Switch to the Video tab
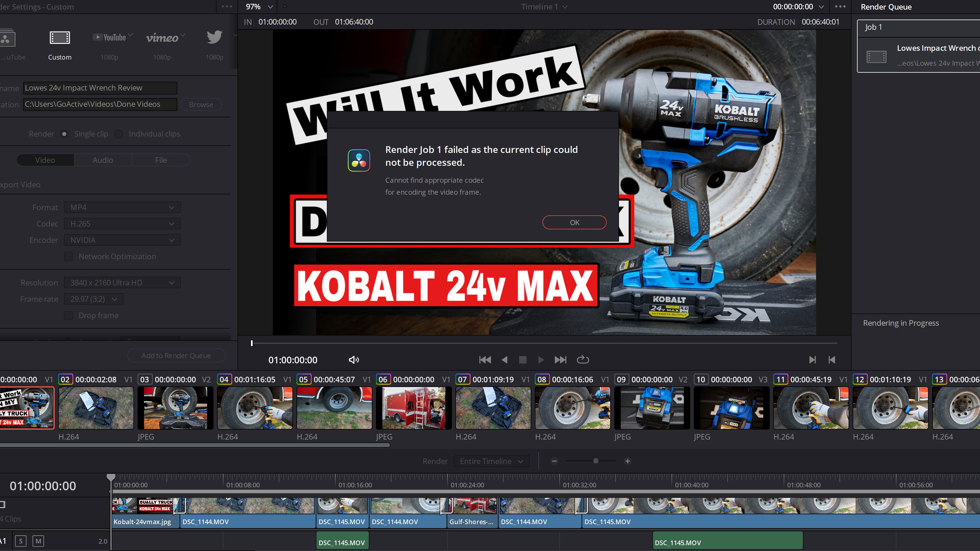 click(x=45, y=160)
